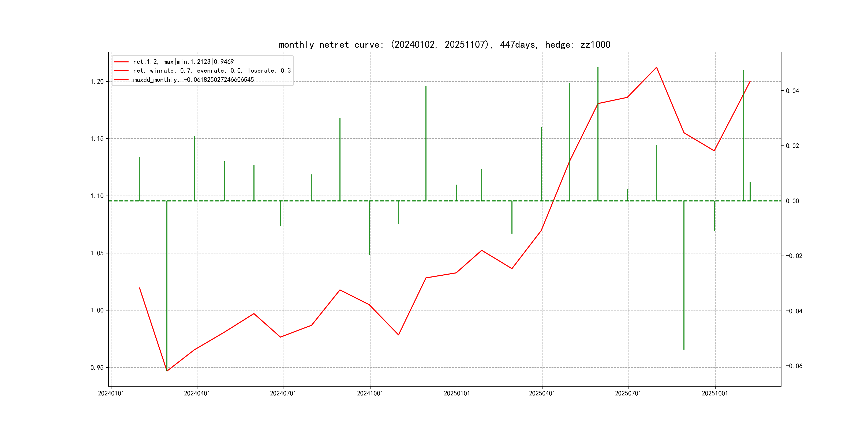The height and width of the screenshot is (434, 868).
Task: Click the 20240701 x-axis label
Action: [x=283, y=393]
